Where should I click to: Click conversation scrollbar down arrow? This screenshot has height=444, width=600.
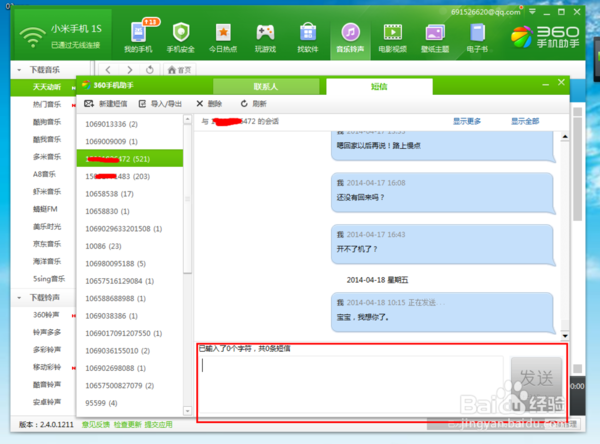[x=565, y=336]
